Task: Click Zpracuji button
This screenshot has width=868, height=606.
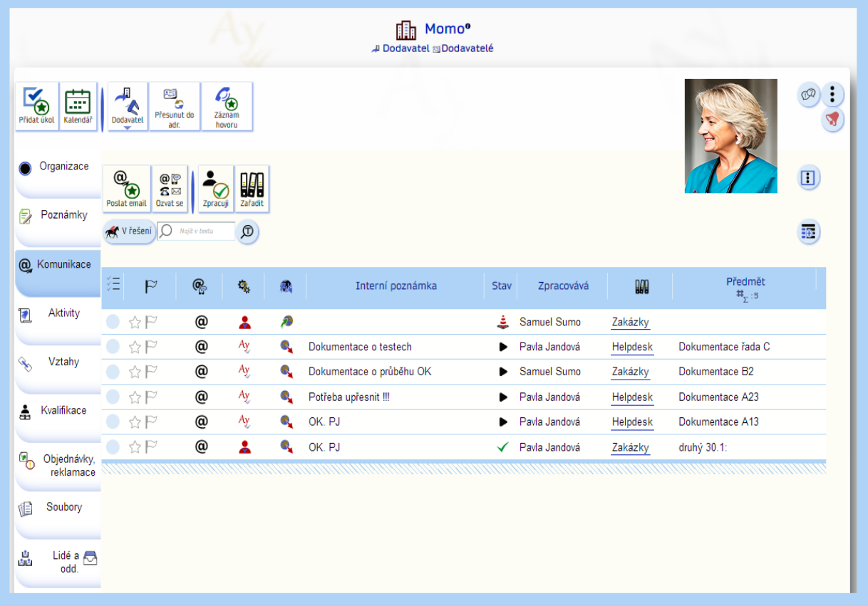Action: click(x=216, y=189)
